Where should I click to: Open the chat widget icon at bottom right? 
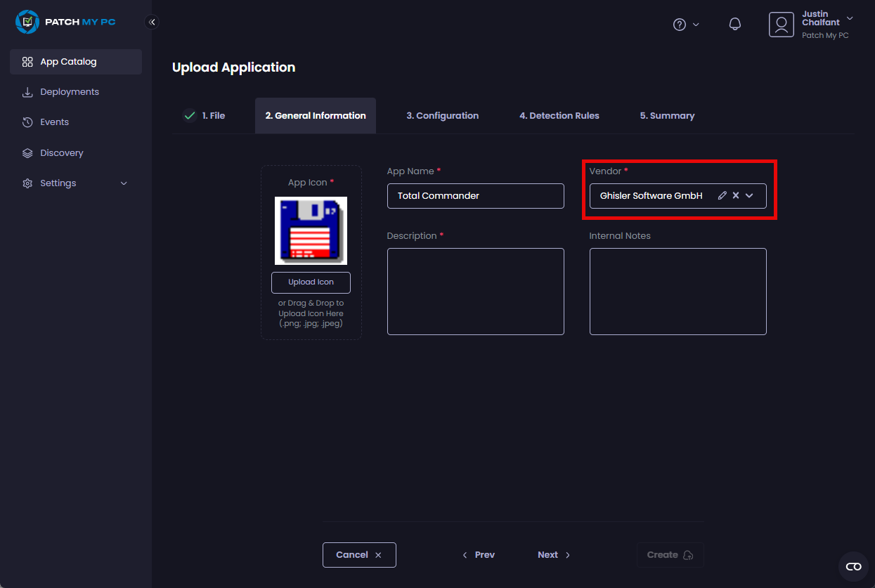[x=853, y=566]
